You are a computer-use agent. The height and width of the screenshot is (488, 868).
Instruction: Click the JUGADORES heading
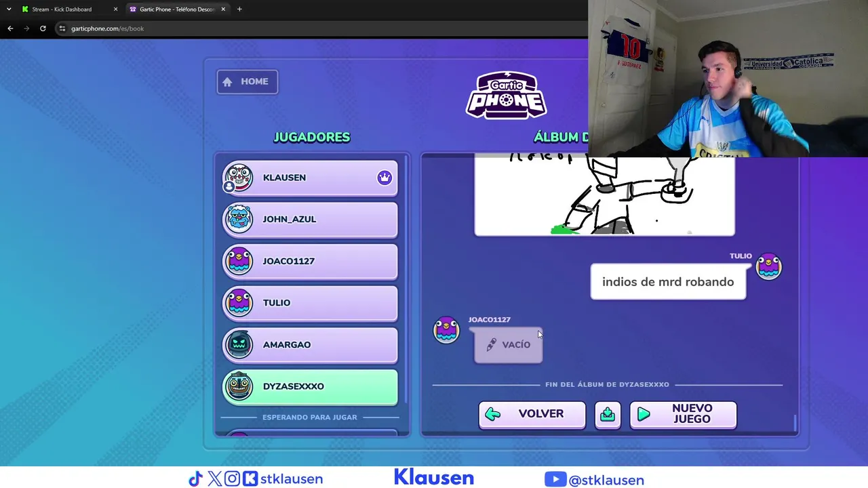tap(311, 137)
